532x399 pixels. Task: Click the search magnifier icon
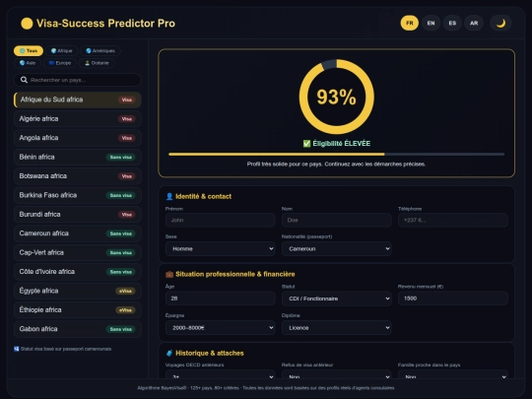click(x=24, y=80)
